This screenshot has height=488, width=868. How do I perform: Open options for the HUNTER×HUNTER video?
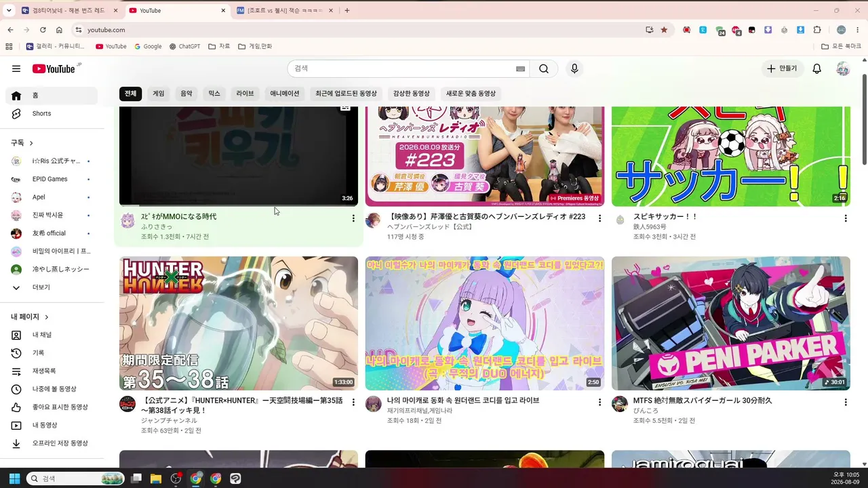pos(353,402)
